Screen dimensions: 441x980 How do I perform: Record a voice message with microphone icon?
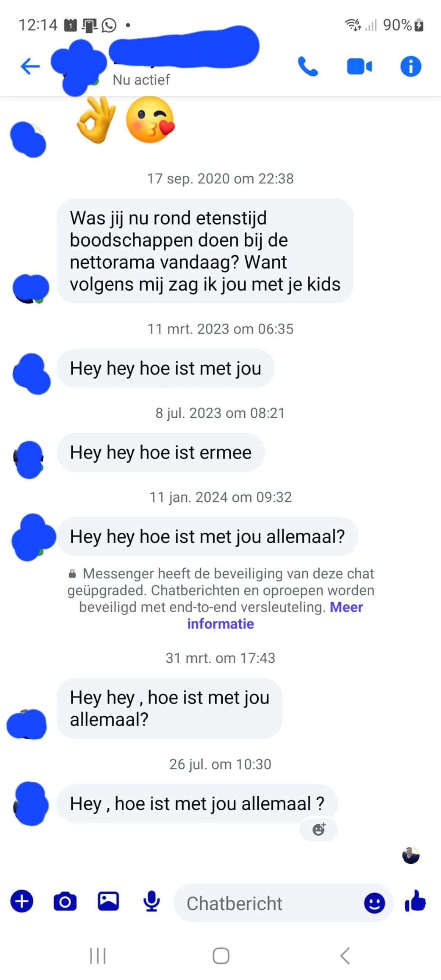[x=151, y=901]
